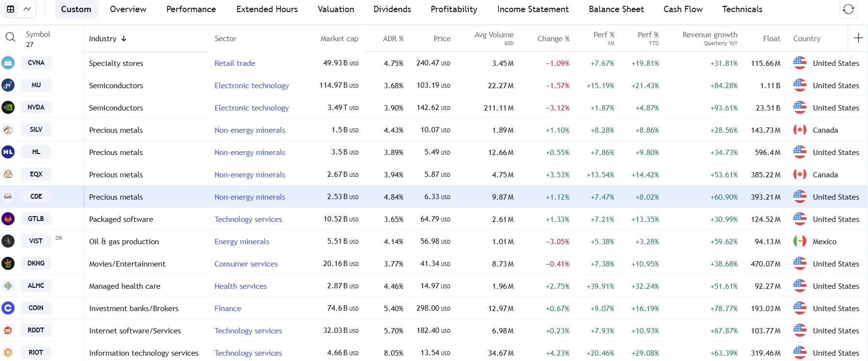Sort by the Sector column header
Screen dimensions: 868x361
coord(226,38)
